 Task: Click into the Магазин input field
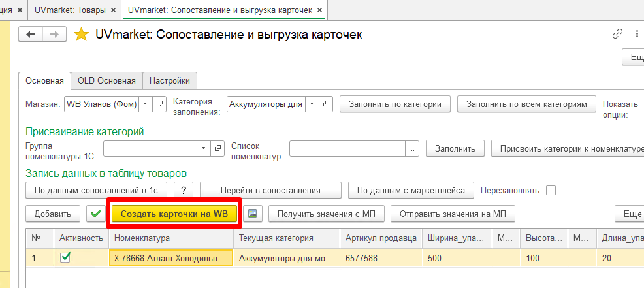tap(102, 104)
